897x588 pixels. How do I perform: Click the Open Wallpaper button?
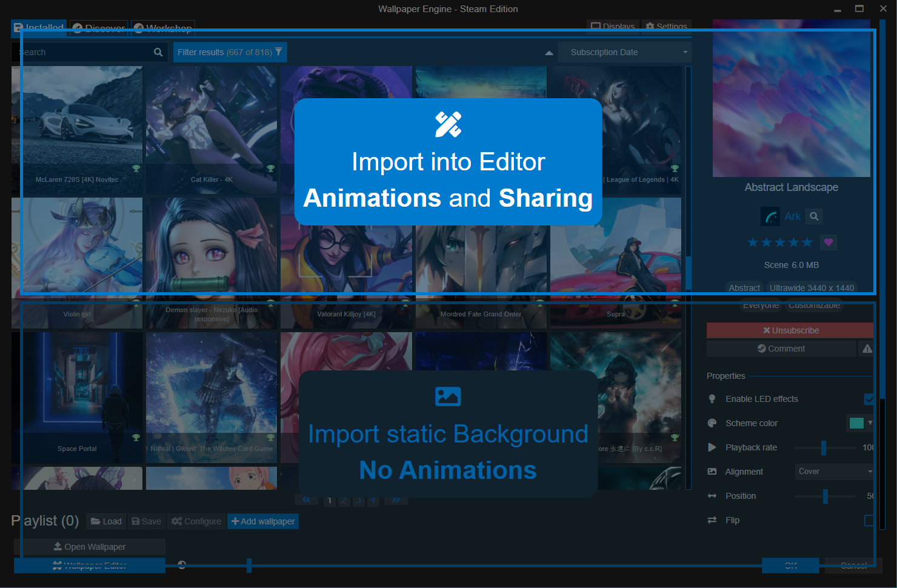coord(90,547)
